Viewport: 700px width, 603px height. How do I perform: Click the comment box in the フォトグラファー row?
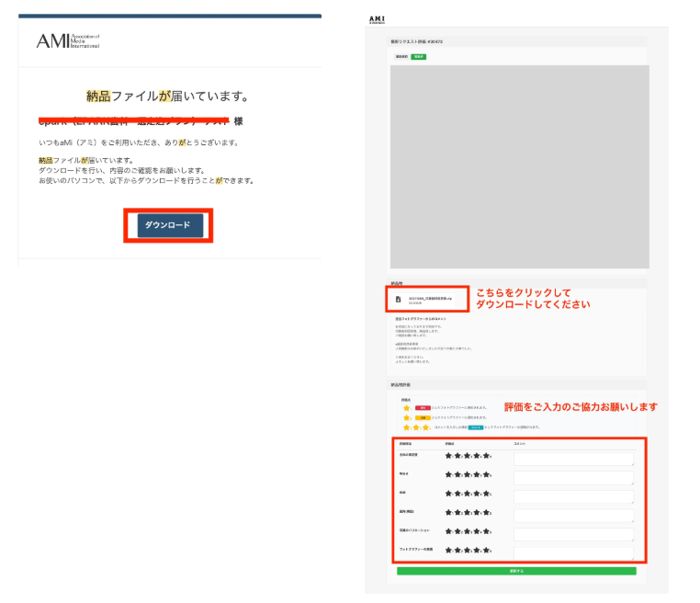[573, 553]
